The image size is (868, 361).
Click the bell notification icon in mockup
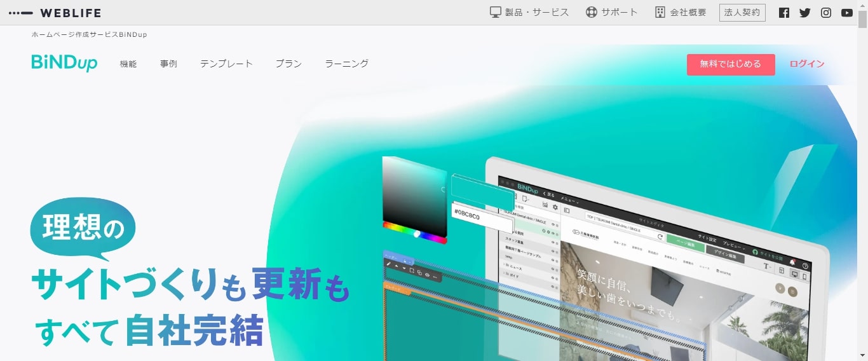(x=792, y=262)
